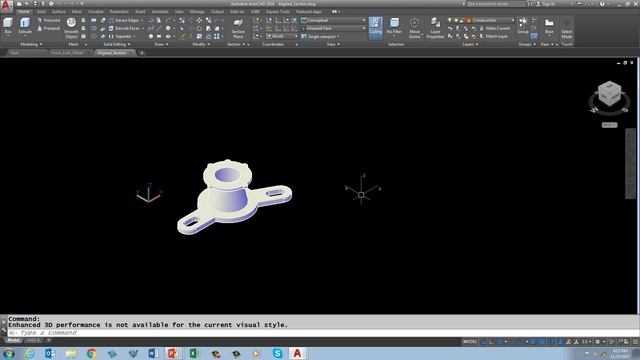Switch to the Visualize ribbon tab
Viewport: 640px width, 360px height.
[x=96, y=12]
